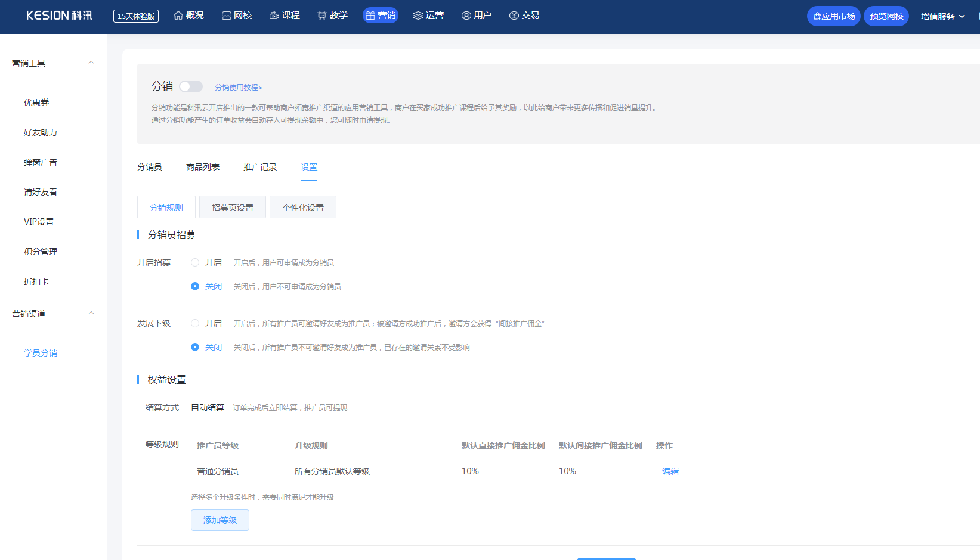The height and width of the screenshot is (560, 980).
Task: Switch to 推广记录 tab
Action: click(260, 167)
